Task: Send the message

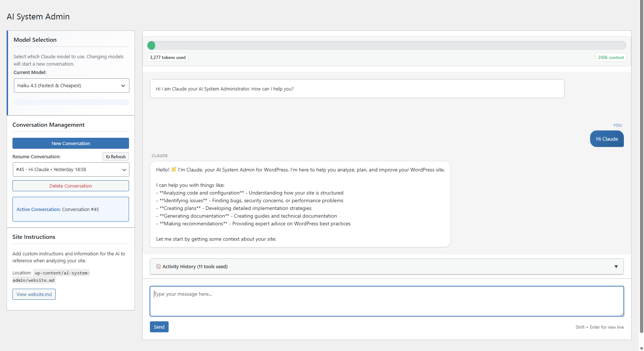Action: [159, 327]
